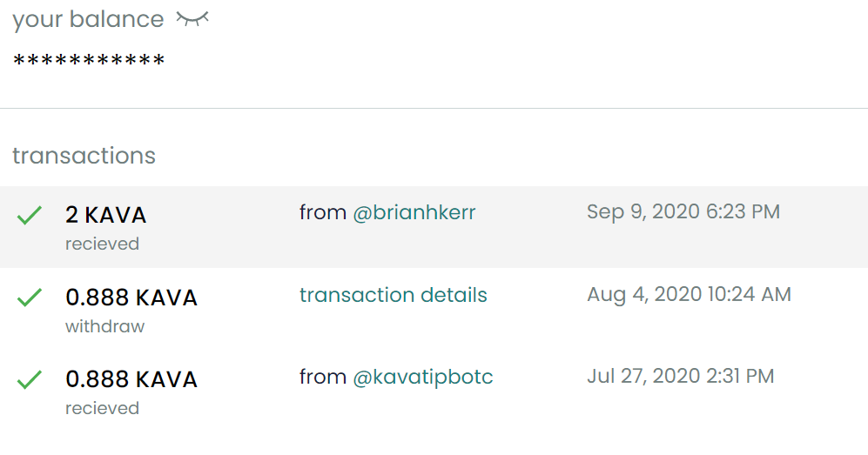
Task: Click the "transactions" section heading
Action: pyautogui.click(x=84, y=156)
